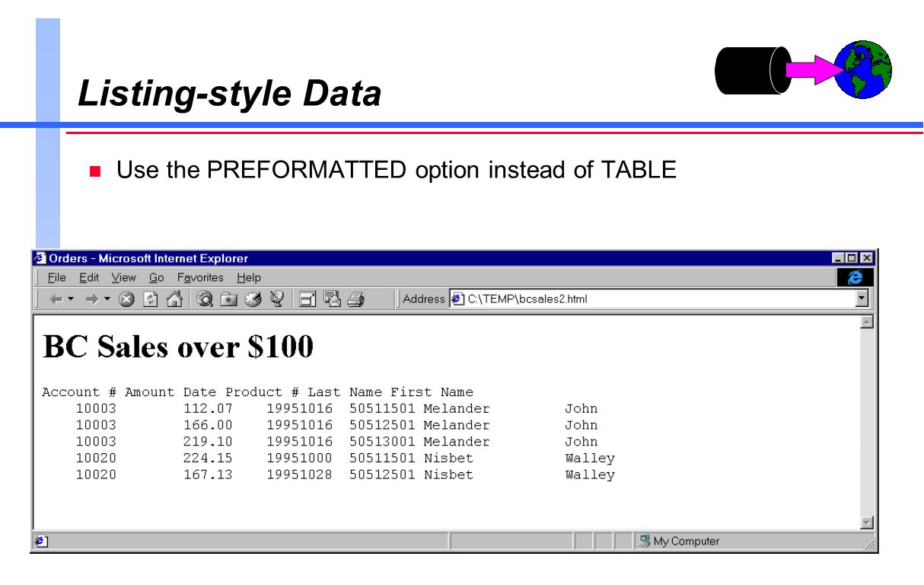This screenshot has height=585, width=924.
Task: Click the Orders - Microsoft Internet Explorer title
Action: pos(148,258)
